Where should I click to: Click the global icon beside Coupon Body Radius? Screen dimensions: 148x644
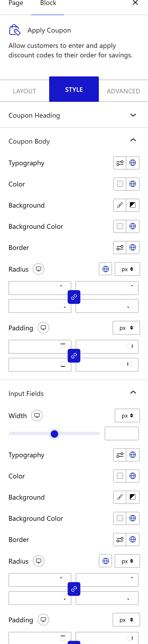point(106,269)
